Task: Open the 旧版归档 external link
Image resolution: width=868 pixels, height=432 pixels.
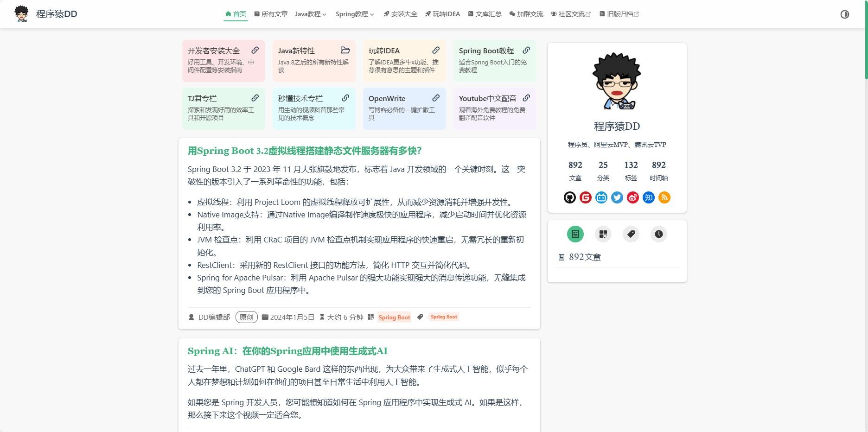Action: [x=619, y=14]
